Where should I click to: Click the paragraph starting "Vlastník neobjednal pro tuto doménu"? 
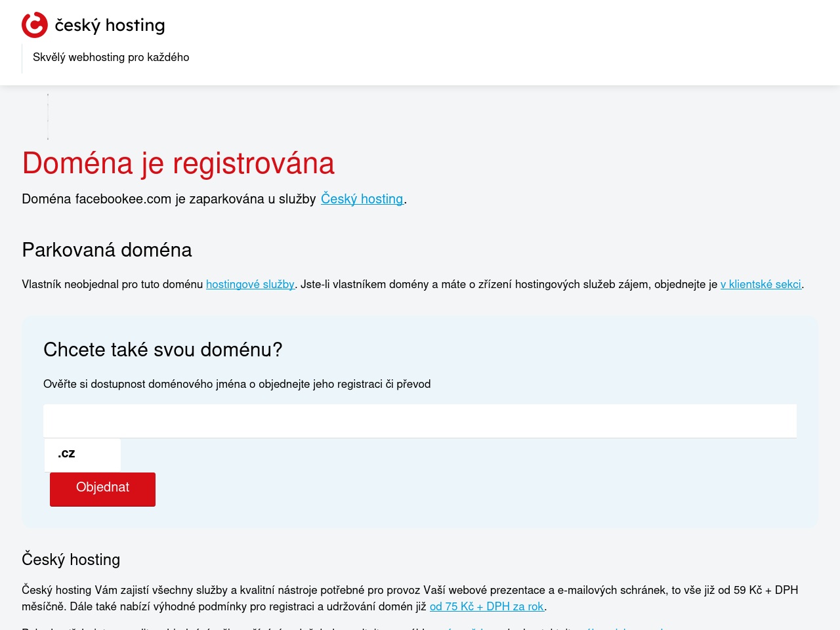tap(413, 284)
